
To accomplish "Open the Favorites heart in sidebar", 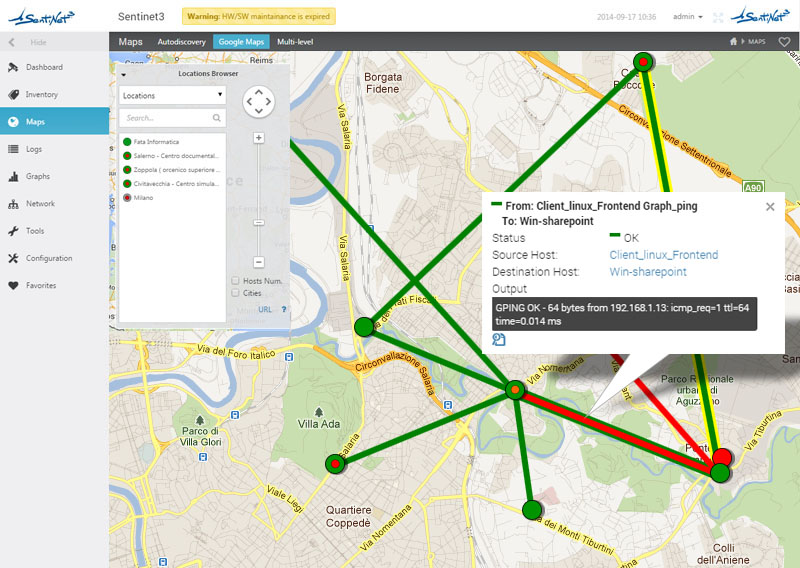I will tap(13, 285).
